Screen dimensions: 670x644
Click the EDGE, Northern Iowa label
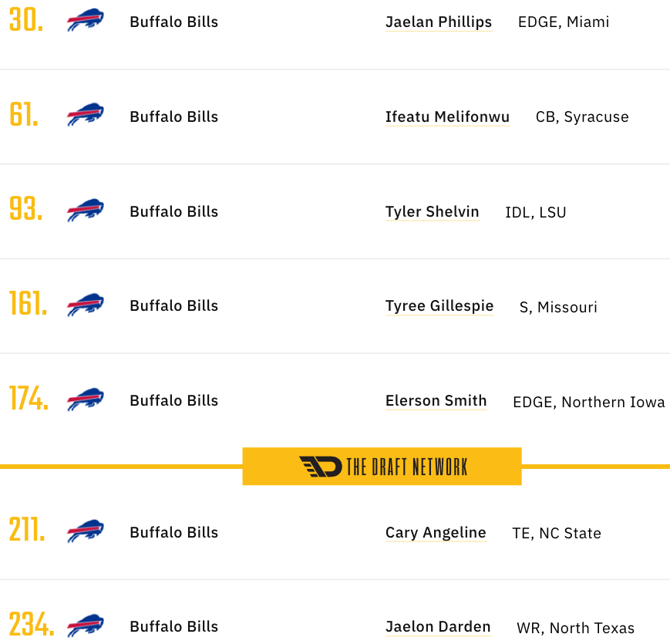point(589,402)
